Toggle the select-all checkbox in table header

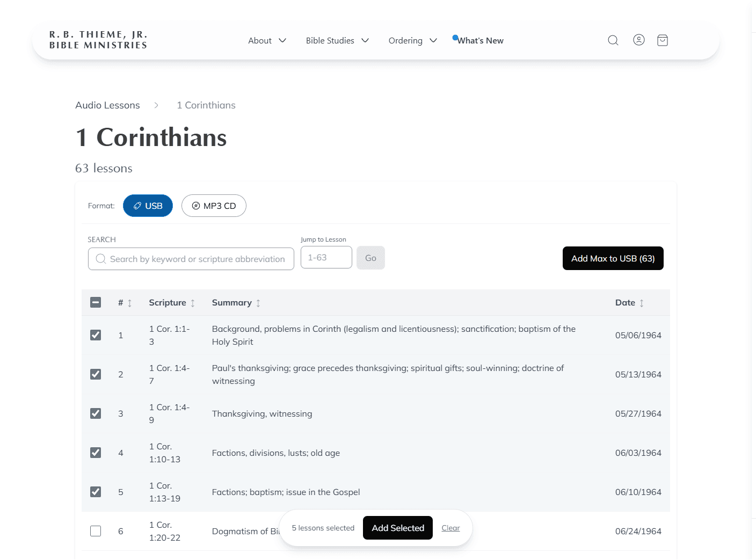pyautogui.click(x=96, y=302)
